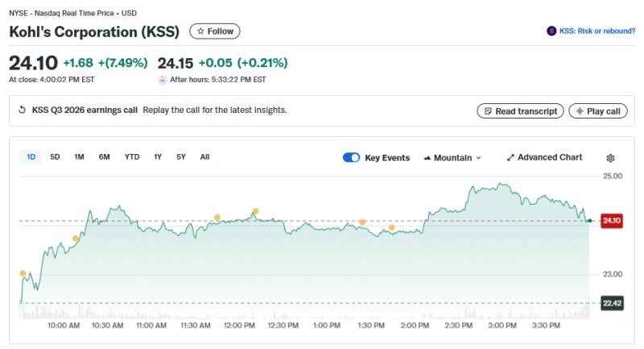The height and width of the screenshot is (349, 644).
Task: Click the key event marker near 12 PM
Action: 255,211
